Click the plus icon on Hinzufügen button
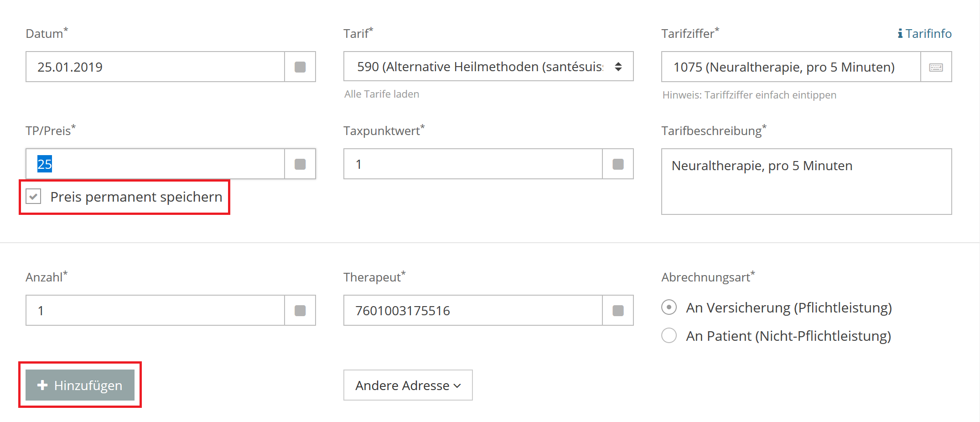 [42, 385]
